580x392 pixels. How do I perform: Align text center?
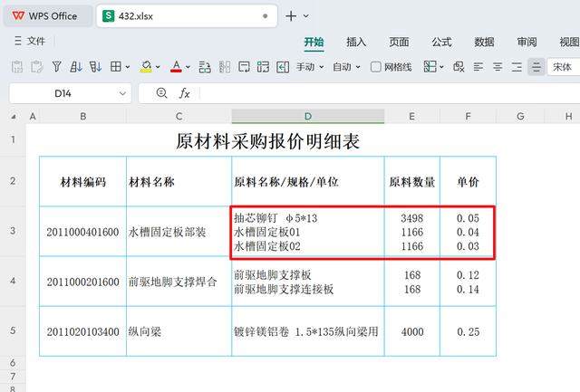click(x=498, y=67)
